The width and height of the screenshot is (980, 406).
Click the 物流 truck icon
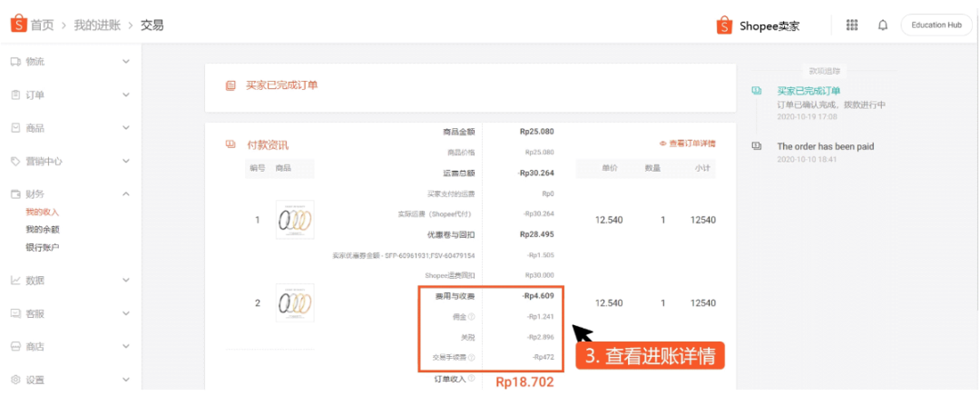pos(16,61)
